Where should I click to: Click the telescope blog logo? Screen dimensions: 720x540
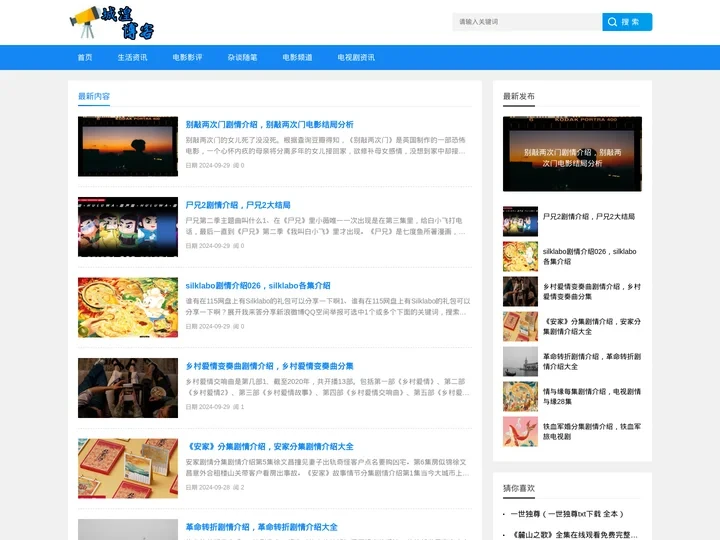click(x=112, y=22)
